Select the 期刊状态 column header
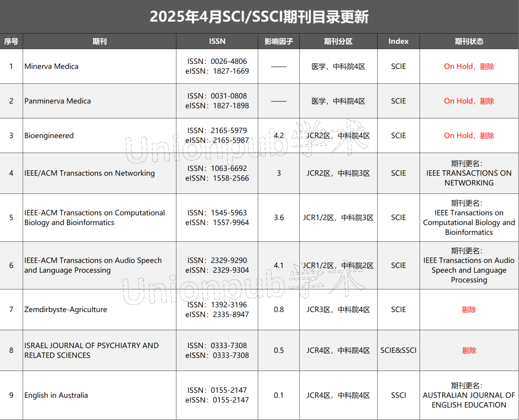This screenshot has height=420, width=519. 469,41
